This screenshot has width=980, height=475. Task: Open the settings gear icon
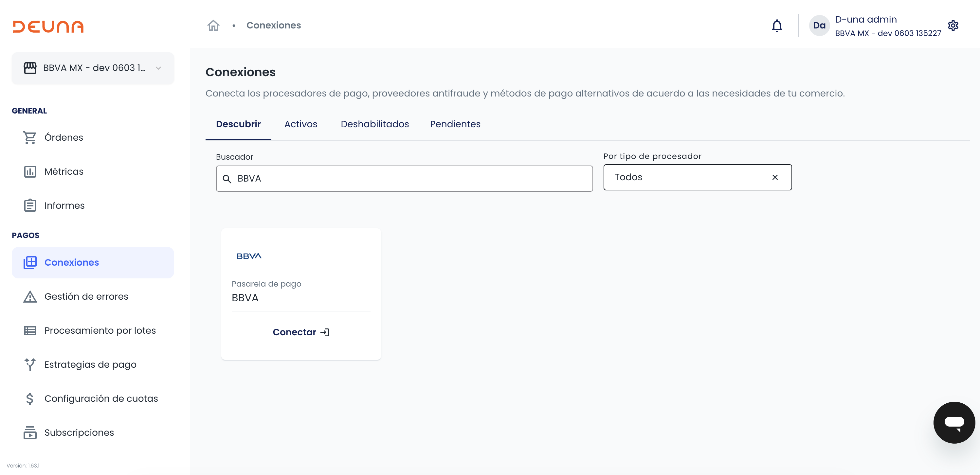point(953,26)
